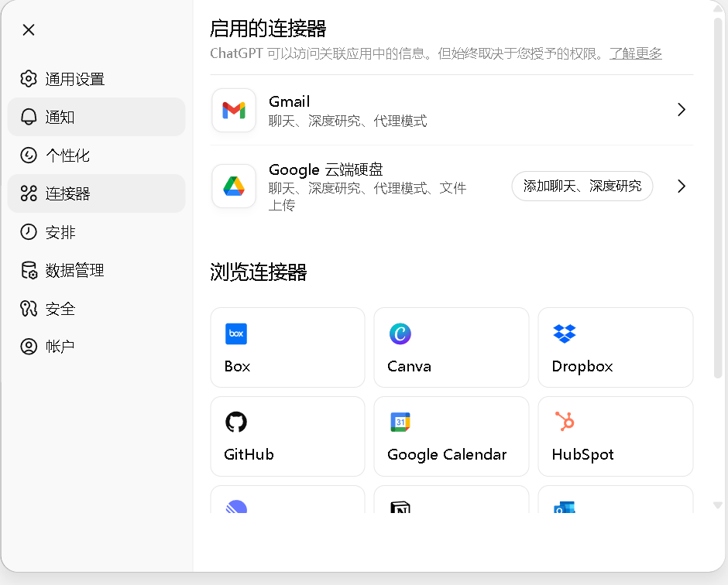The width and height of the screenshot is (728, 585).
Task: Open the 了解更多 link
Action: click(635, 53)
